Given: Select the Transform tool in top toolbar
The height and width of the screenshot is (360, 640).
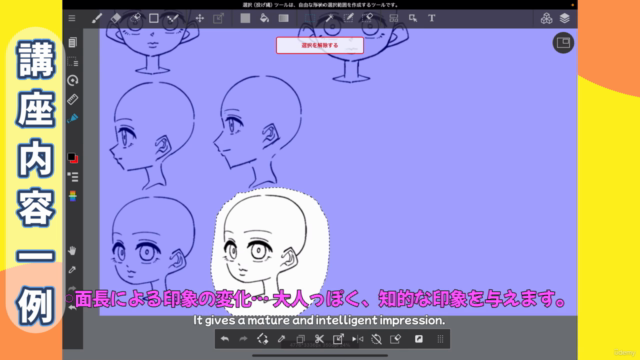Looking at the screenshot, I should [x=218, y=18].
